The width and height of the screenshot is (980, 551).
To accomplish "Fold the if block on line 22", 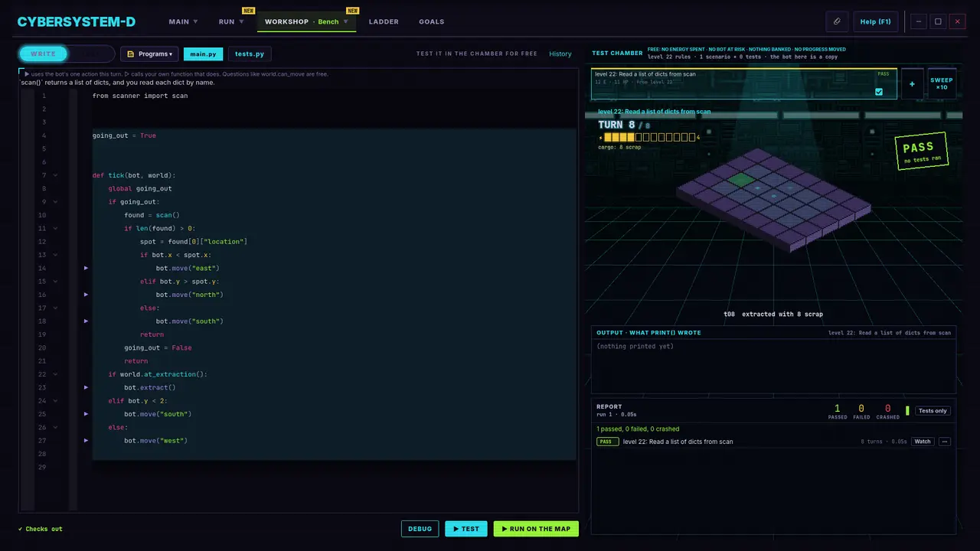I will pos(56,374).
